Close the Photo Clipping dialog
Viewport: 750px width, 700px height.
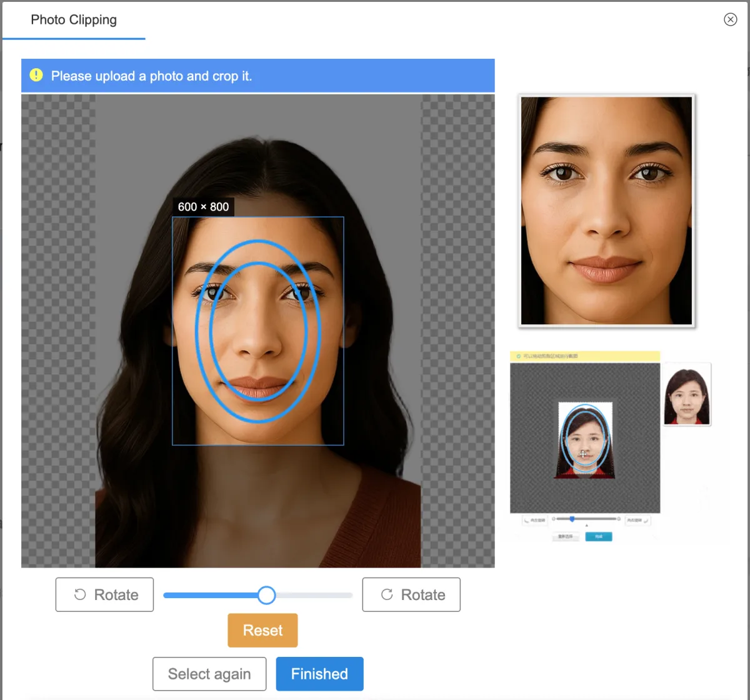730,19
